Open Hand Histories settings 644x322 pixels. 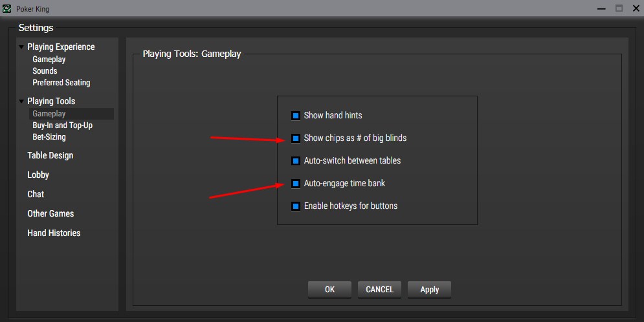coord(54,233)
